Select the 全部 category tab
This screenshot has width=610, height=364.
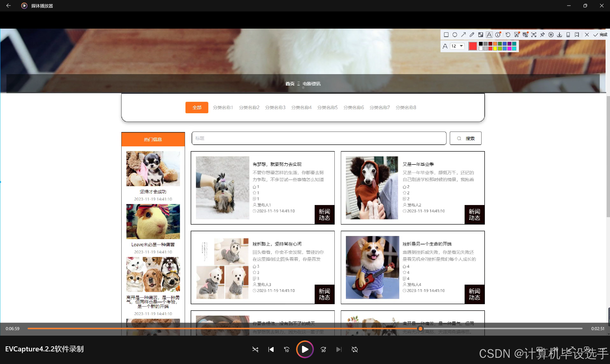(197, 108)
